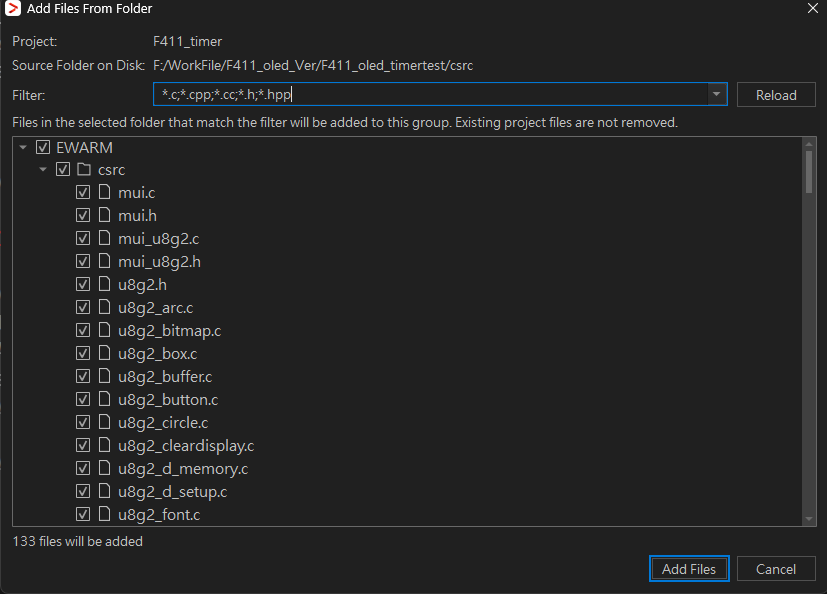
Task: Uncheck the EWARM root checkbox
Action: tap(43, 147)
